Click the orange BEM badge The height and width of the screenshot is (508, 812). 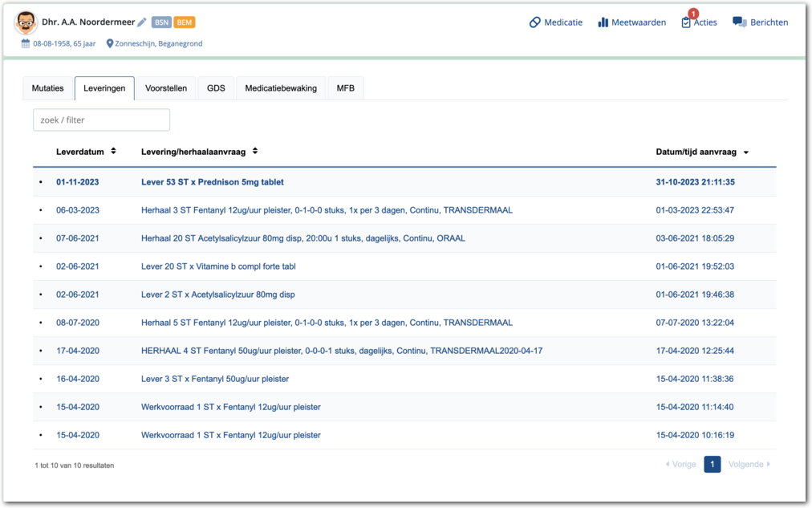click(x=185, y=22)
